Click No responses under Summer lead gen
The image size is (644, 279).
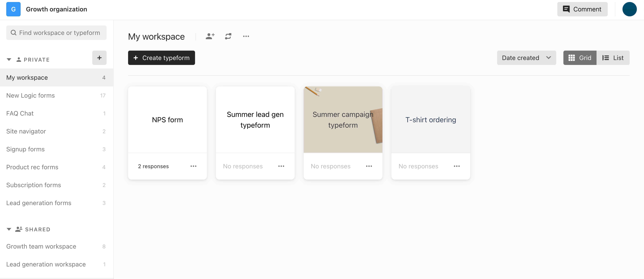tap(243, 166)
